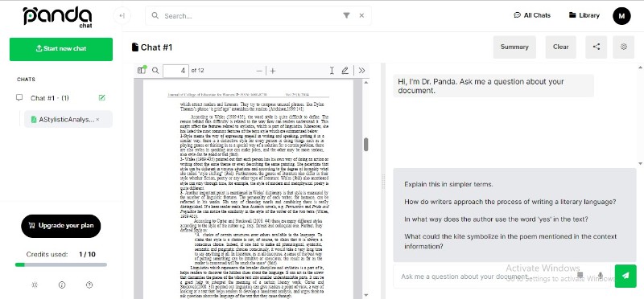Click the search filter funnel icon
Screen dimensions: 644x299
click(346, 15)
